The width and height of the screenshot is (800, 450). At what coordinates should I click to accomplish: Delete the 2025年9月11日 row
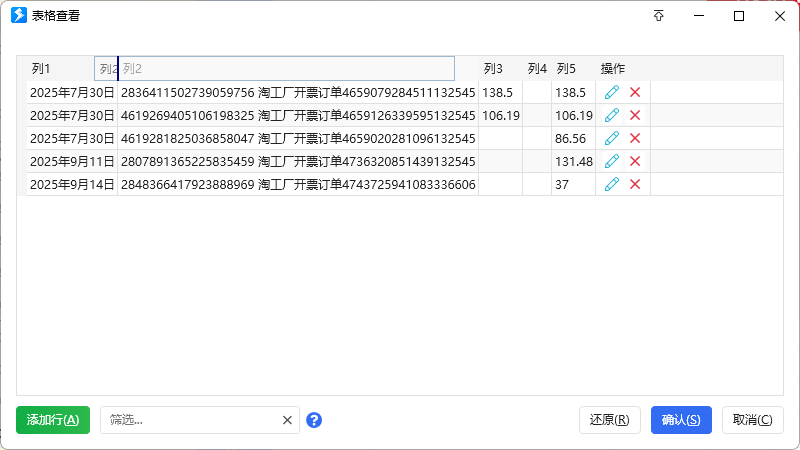click(x=635, y=161)
